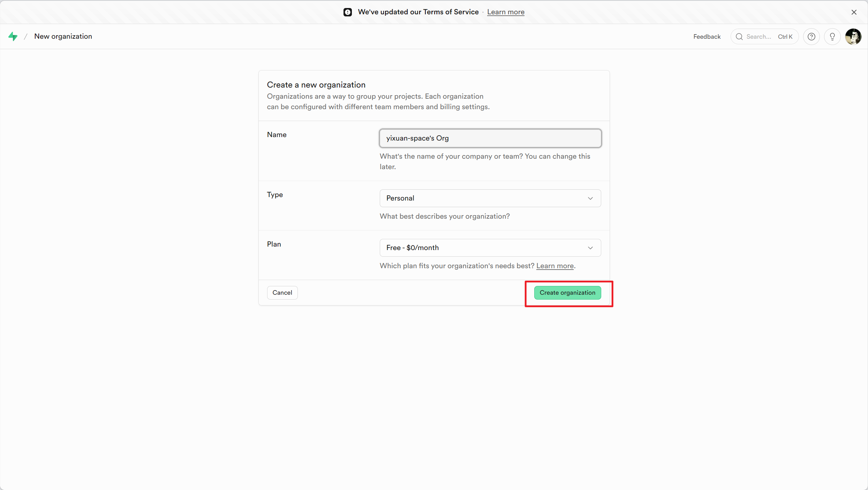868x490 pixels.
Task: Focus the Search box
Action: [764, 37]
